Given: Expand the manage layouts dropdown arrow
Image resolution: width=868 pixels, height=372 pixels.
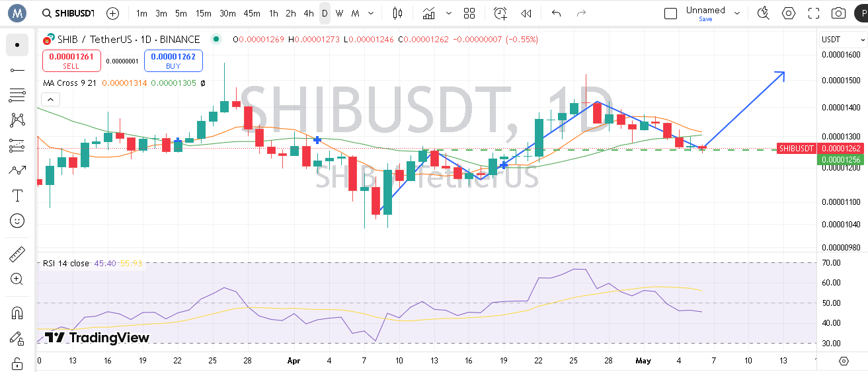Looking at the screenshot, I should pyautogui.click(x=737, y=13).
